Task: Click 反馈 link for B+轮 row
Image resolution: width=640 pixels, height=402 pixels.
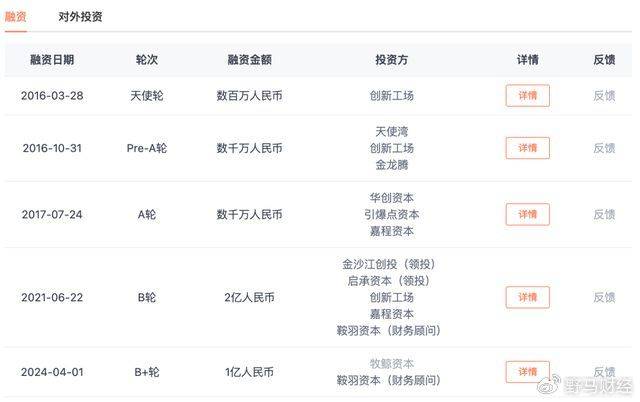Action: 604,372
